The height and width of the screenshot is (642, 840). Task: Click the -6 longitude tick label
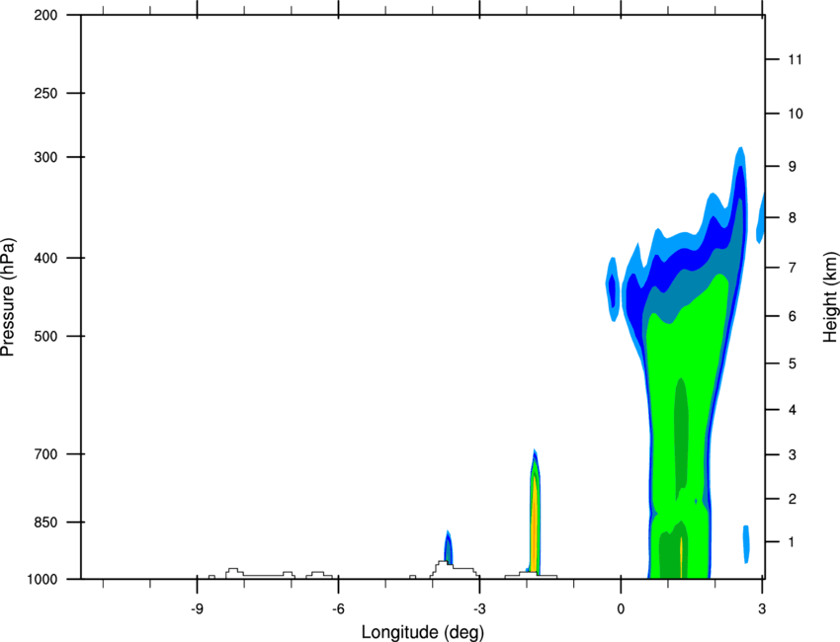(338, 608)
